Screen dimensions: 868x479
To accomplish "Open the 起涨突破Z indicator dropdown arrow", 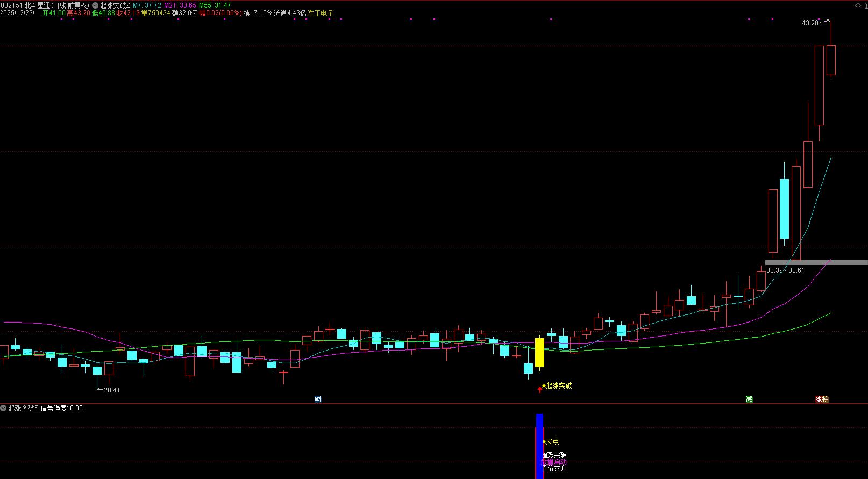I will click(x=95, y=5).
